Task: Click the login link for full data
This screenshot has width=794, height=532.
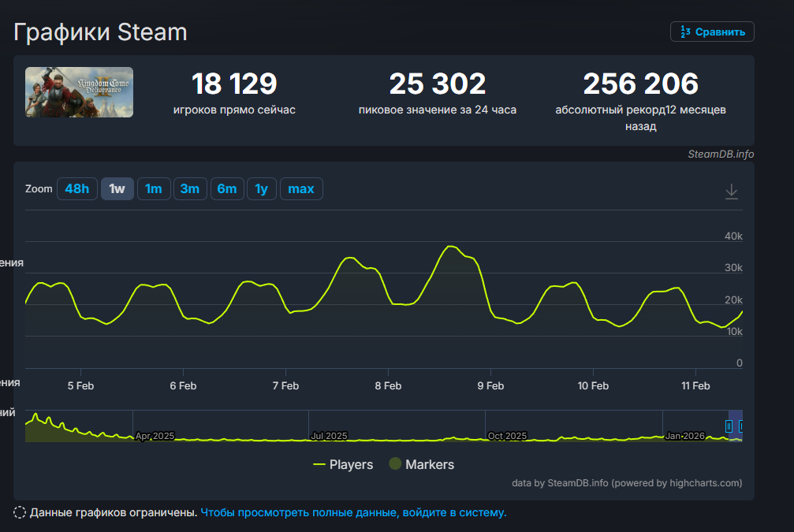Action: coord(353,512)
